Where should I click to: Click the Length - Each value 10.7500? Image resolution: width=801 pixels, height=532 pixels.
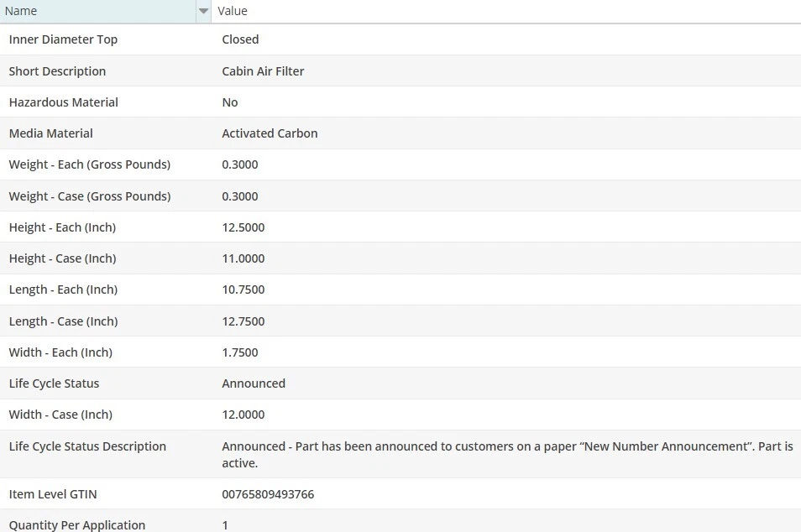(x=243, y=289)
